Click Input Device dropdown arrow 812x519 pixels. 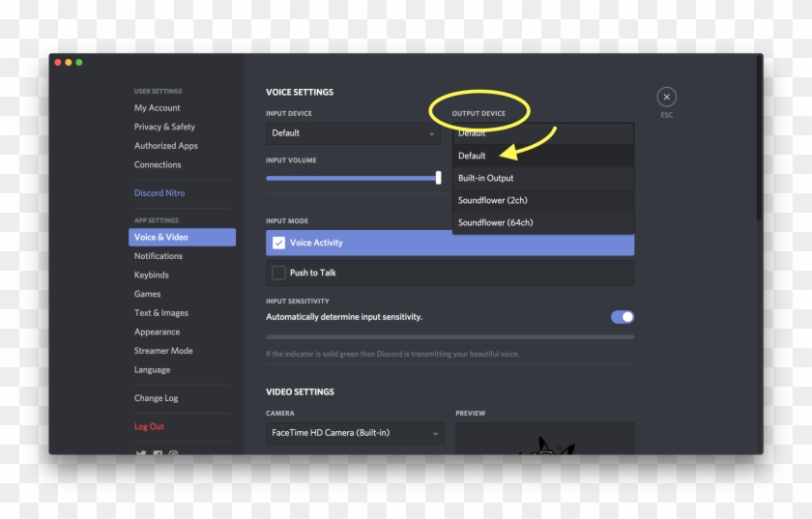point(431,134)
